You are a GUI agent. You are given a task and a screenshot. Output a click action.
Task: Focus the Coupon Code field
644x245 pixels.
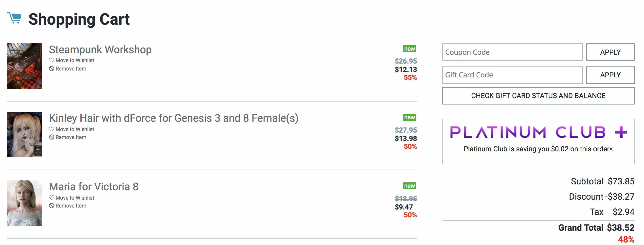tap(512, 52)
